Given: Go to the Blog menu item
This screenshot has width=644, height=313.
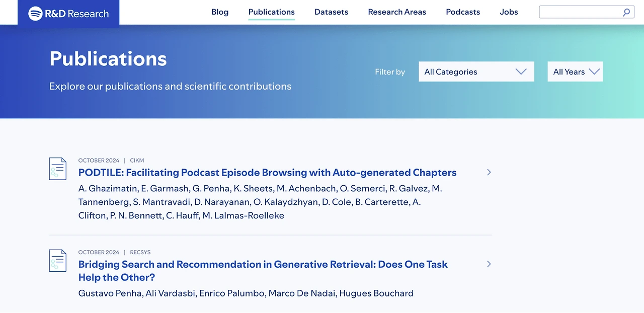Looking at the screenshot, I should click(220, 12).
